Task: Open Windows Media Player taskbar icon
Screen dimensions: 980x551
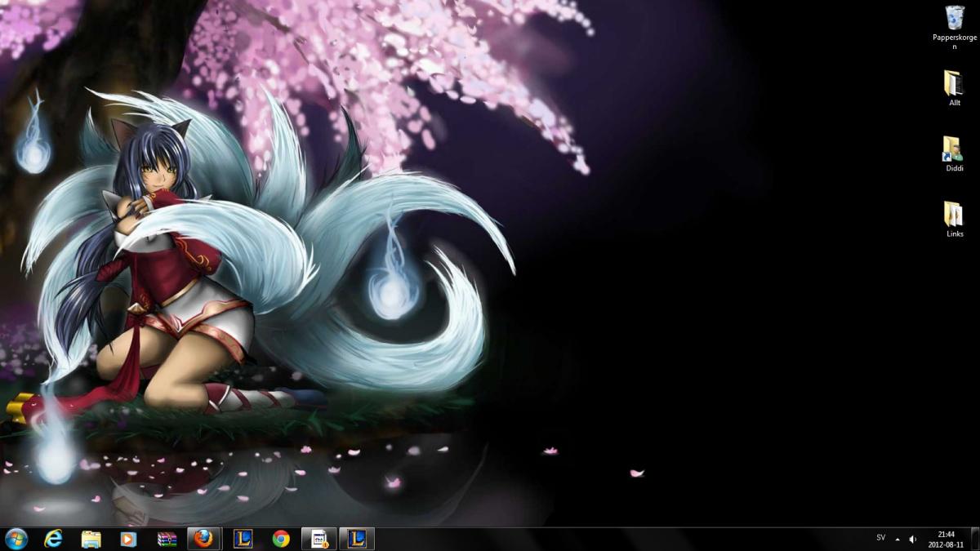Action: 129,539
